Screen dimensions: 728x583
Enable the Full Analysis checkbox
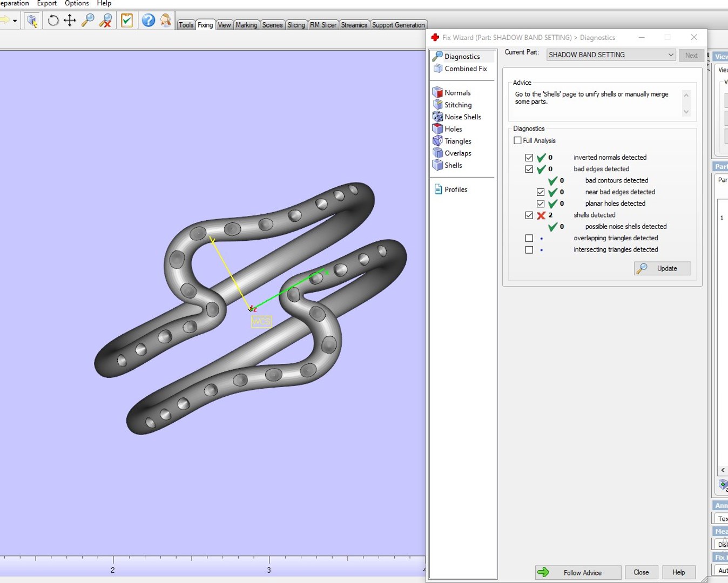[517, 140]
